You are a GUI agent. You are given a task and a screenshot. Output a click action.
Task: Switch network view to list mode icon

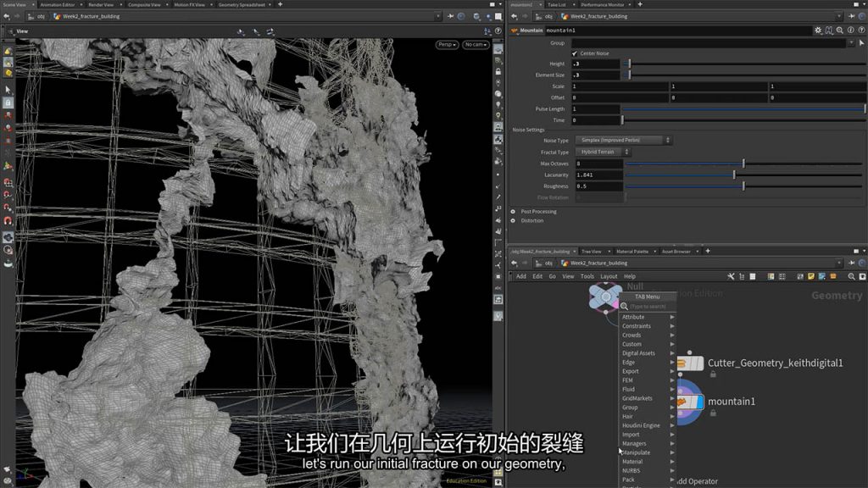(753, 276)
